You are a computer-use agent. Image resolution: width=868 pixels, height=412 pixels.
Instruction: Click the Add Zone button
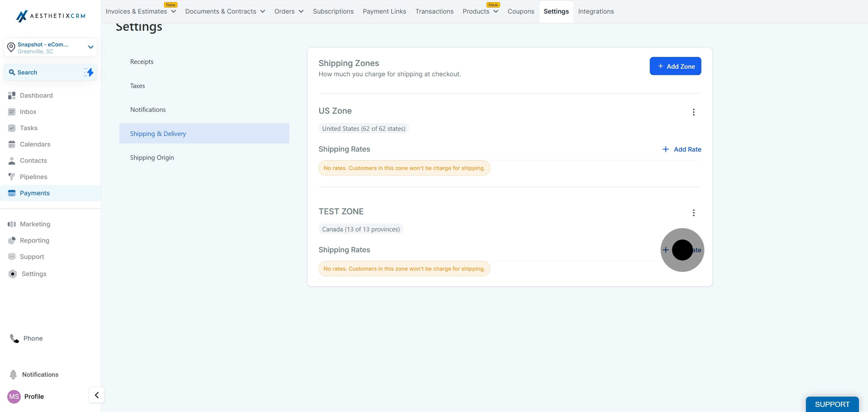coord(675,66)
